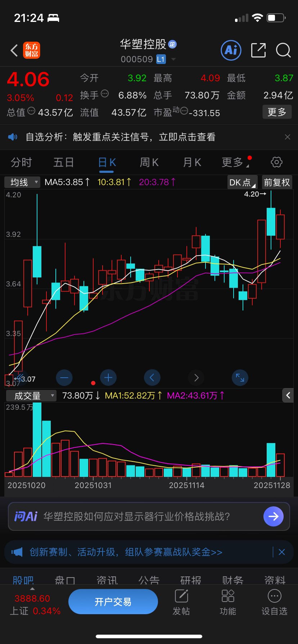Tap the info icon beside 换手

point(105,93)
